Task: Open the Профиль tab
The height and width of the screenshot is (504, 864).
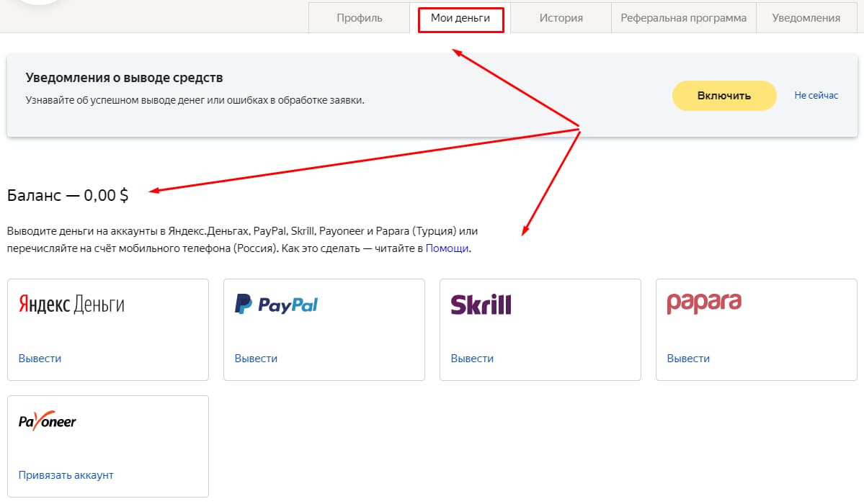Action: pyautogui.click(x=359, y=18)
